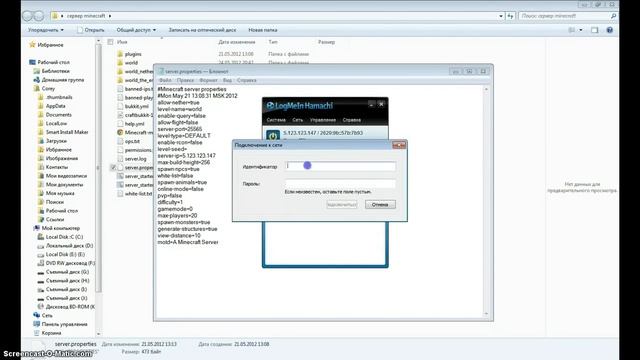Click the change view icon in Explorer toolbar

pos(572,30)
